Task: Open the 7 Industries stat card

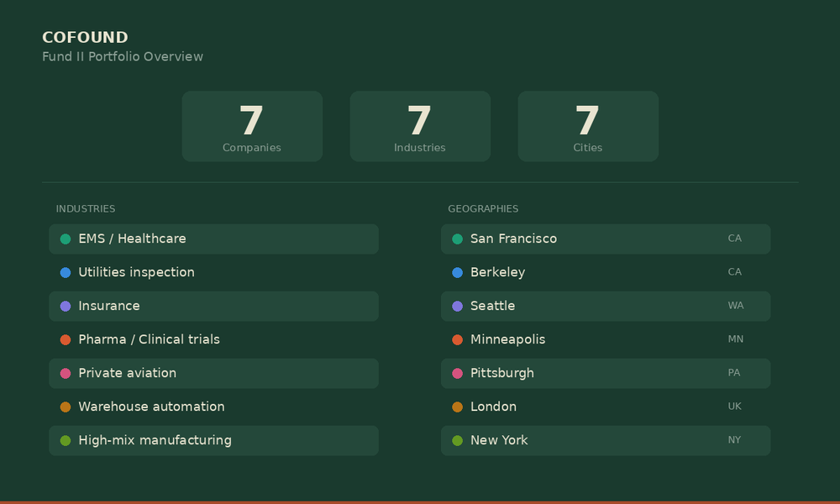Action: pos(420,126)
